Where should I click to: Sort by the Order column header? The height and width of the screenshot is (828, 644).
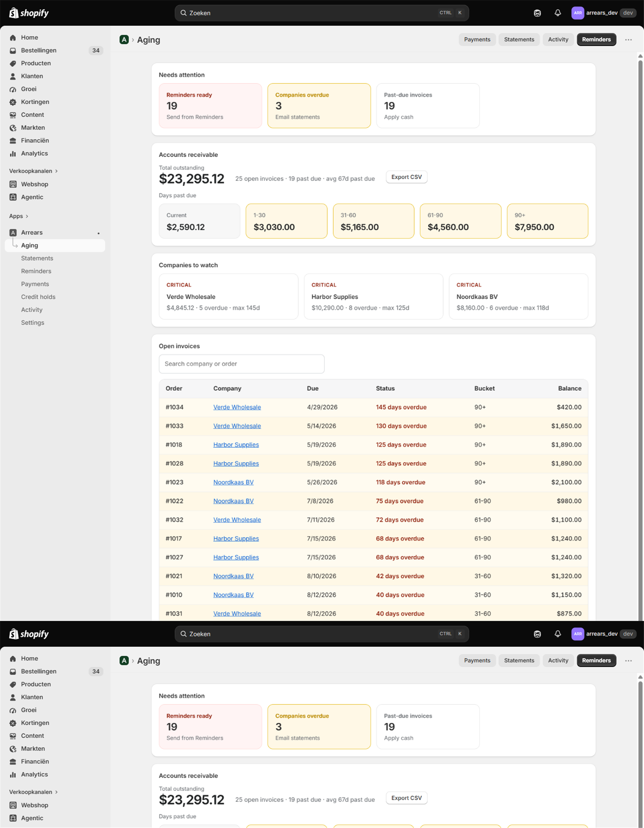[174, 388]
